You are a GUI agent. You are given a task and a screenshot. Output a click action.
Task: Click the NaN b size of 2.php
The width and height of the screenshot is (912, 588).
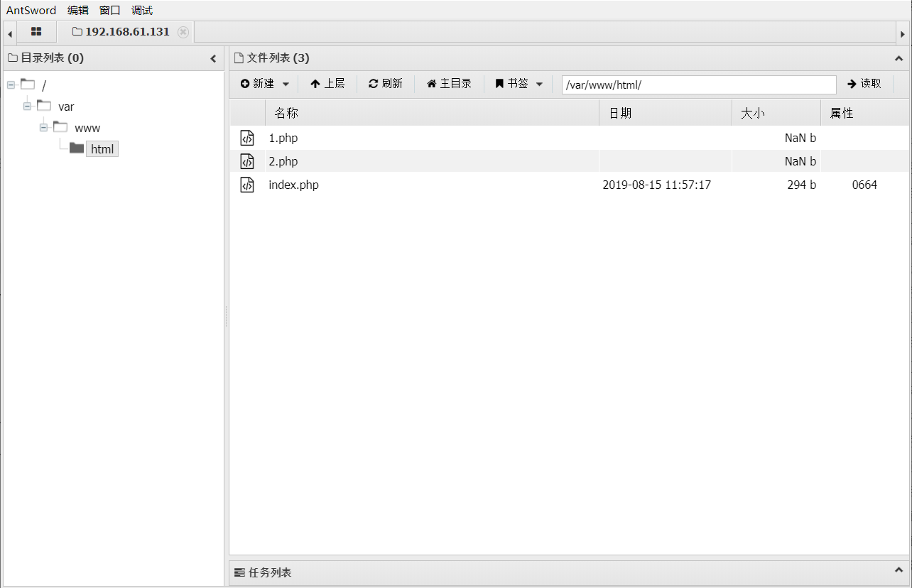pos(800,161)
